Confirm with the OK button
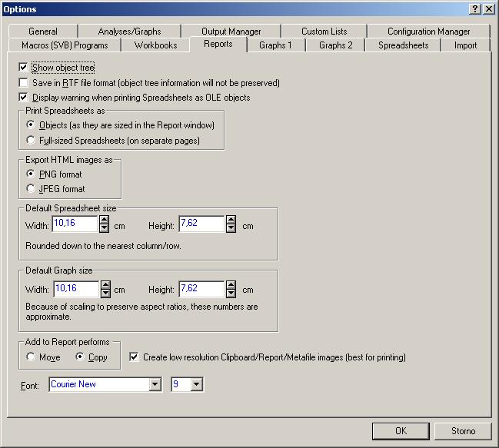 click(x=401, y=431)
